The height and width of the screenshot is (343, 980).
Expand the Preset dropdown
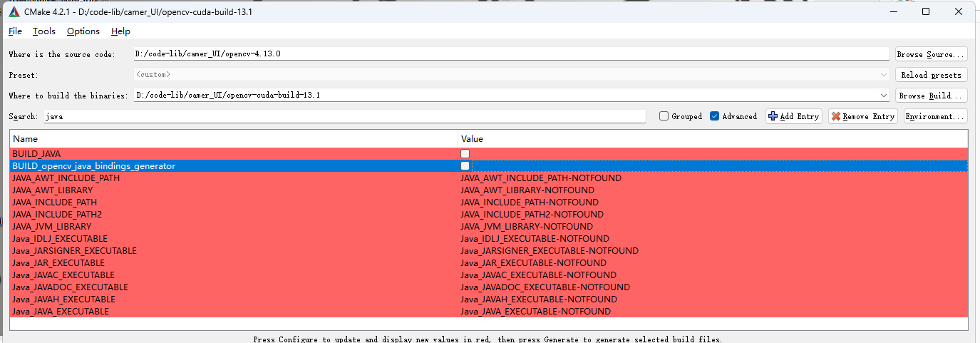[884, 74]
